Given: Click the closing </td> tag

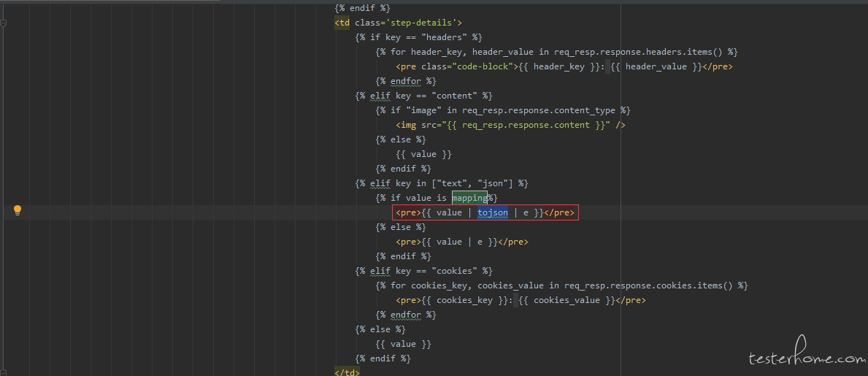Looking at the screenshot, I should coord(347,372).
